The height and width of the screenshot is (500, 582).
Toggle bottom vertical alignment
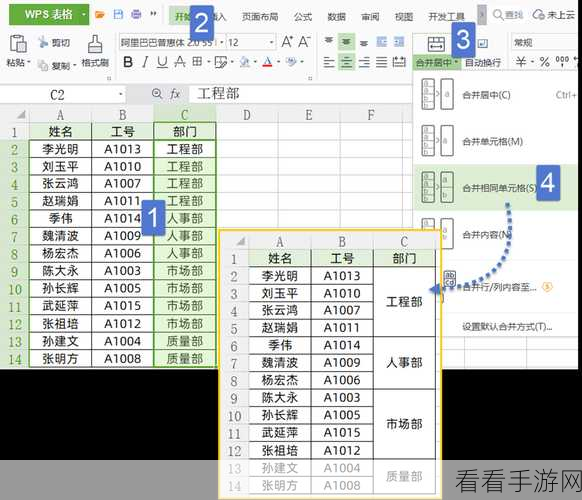pos(364,42)
